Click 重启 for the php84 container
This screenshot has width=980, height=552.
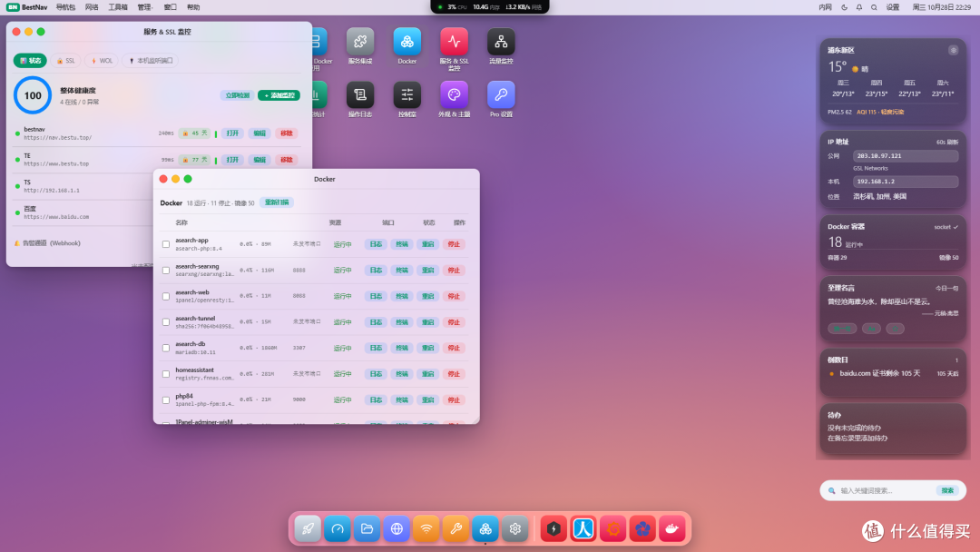pos(427,400)
